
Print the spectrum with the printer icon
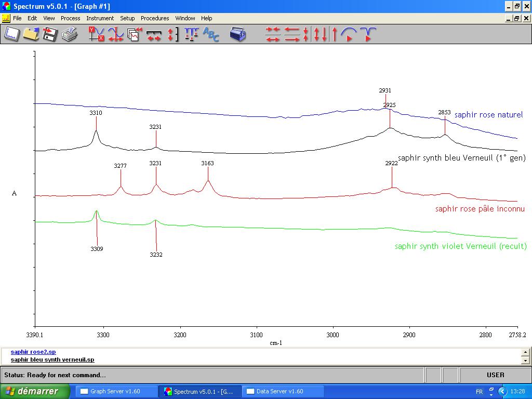tap(69, 34)
